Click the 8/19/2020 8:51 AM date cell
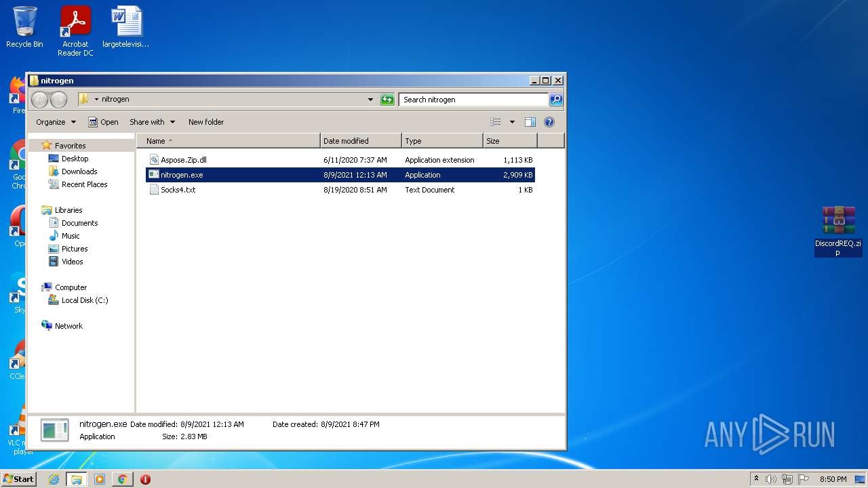This screenshot has width=868, height=488. click(x=355, y=190)
